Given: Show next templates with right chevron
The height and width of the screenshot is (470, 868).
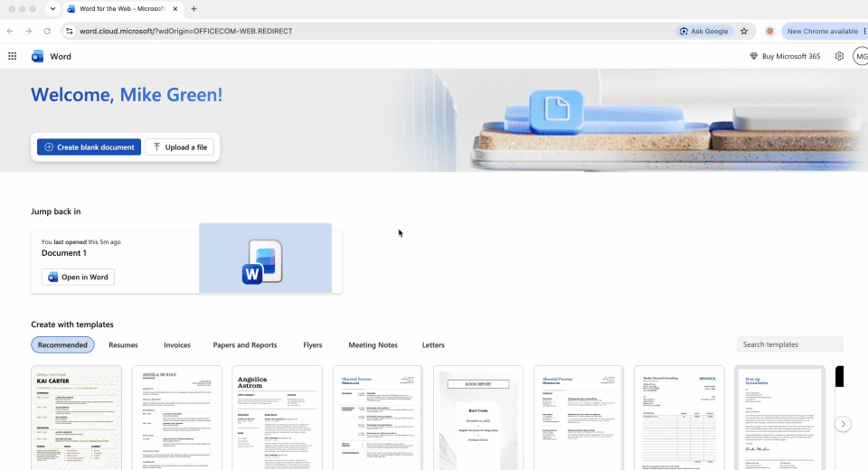Looking at the screenshot, I should click(x=843, y=424).
